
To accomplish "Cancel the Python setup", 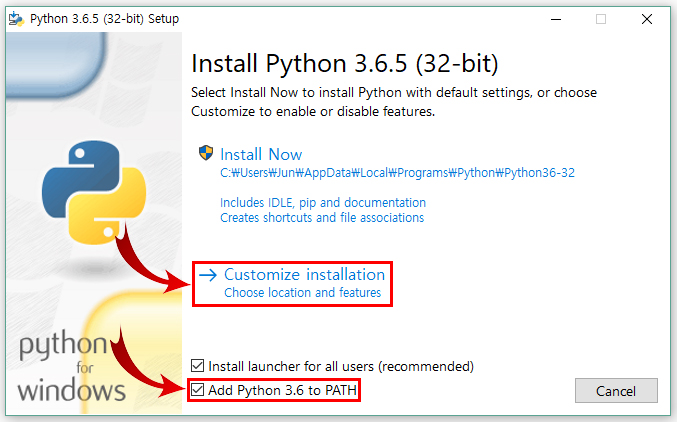I will [x=616, y=391].
